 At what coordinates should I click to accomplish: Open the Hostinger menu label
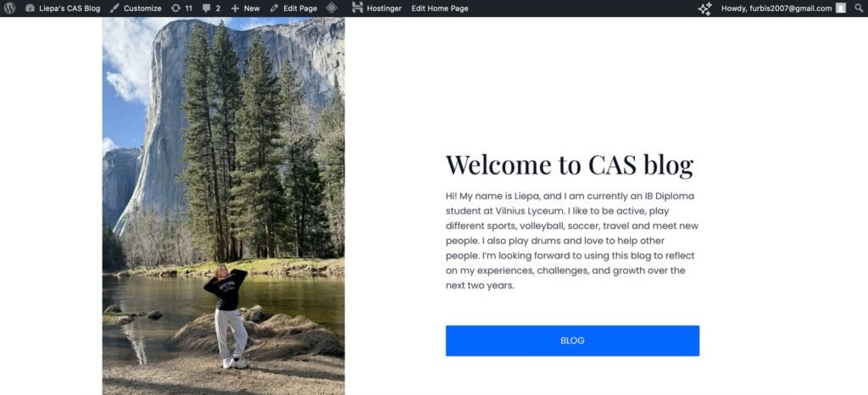tap(384, 8)
